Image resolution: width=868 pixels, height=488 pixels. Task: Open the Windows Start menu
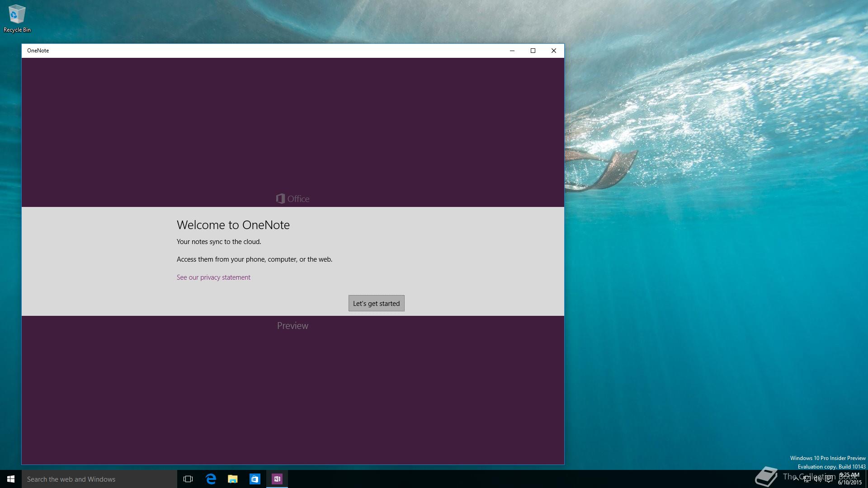pyautogui.click(x=11, y=479)
